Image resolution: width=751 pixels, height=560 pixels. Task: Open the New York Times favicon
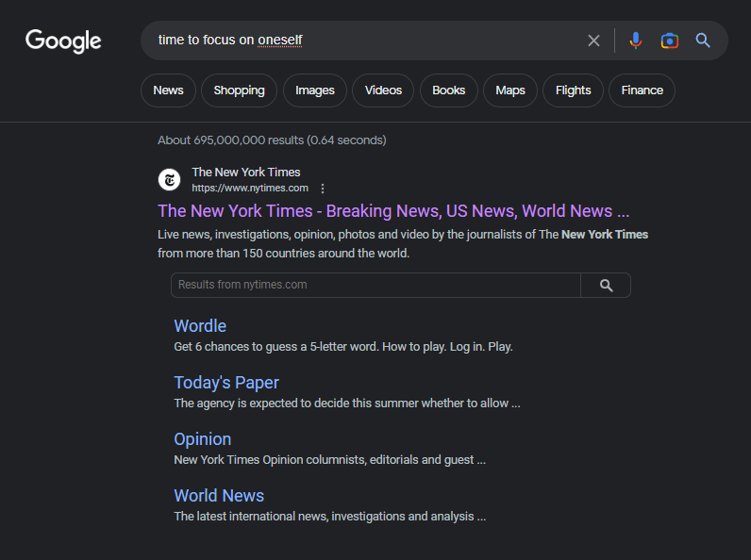(x=170, y=179)
